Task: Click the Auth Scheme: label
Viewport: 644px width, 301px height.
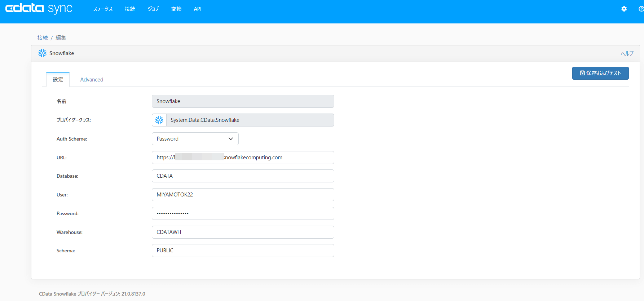Action: click(x=72, y=139)
